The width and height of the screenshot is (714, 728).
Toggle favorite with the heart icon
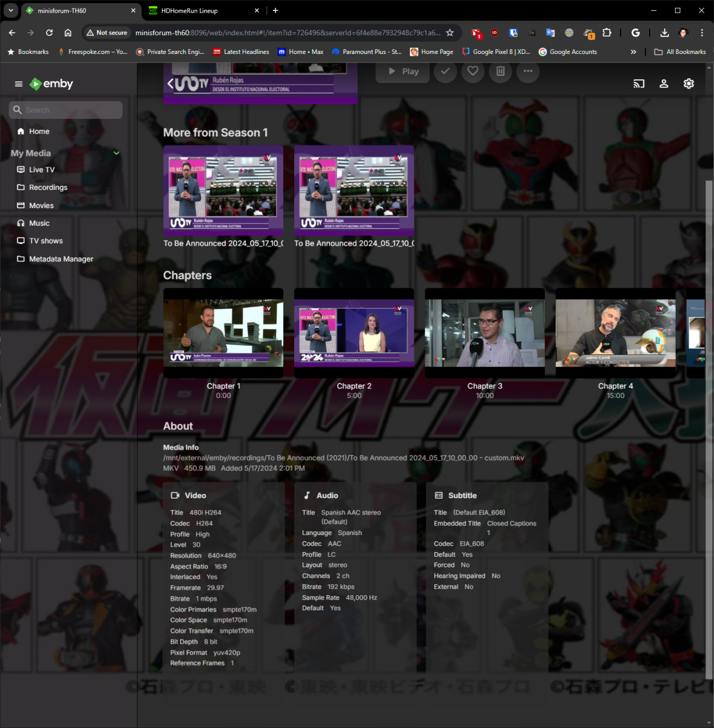tap(473, 72)
